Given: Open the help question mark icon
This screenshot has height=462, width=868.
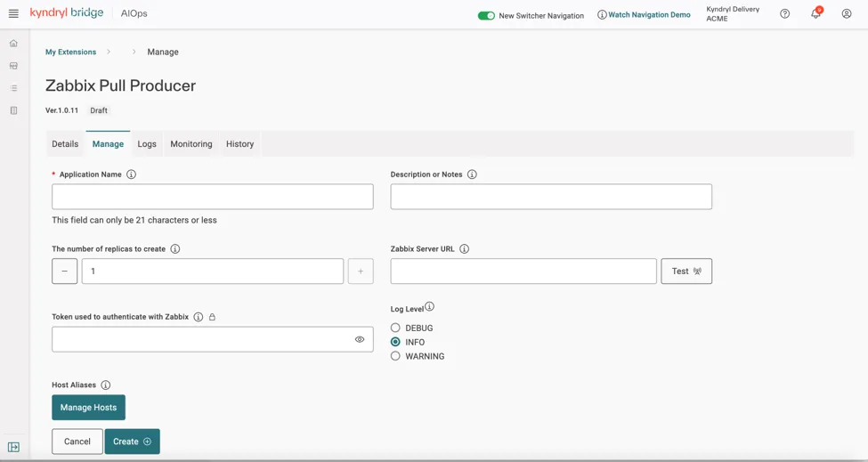Looking at the screenshot, I should (x=785, y=14).
